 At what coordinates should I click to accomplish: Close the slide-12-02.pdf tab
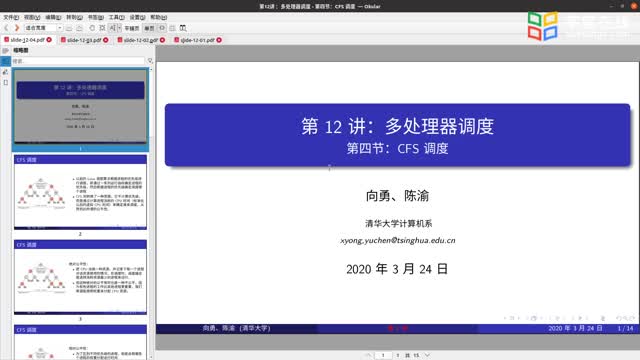[x=162, y=40]
